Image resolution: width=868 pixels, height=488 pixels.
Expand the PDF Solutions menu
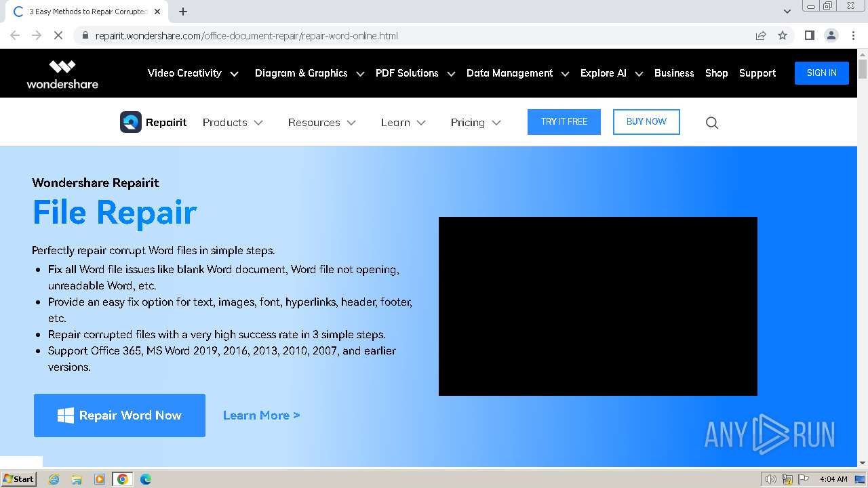[415, 73]
